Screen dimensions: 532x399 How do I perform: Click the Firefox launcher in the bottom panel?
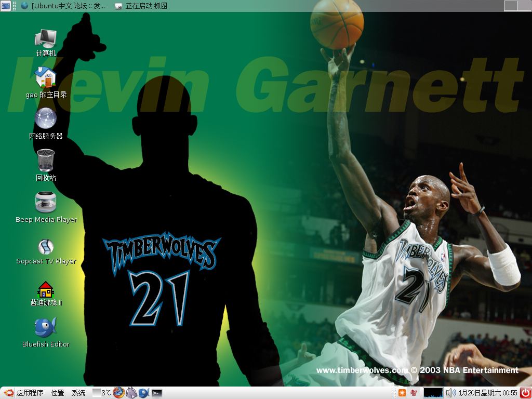(118, 393)
